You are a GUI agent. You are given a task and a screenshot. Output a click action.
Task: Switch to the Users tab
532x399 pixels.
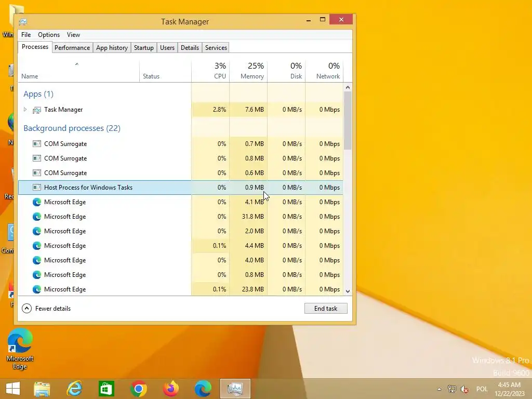(x=167, y=48)
